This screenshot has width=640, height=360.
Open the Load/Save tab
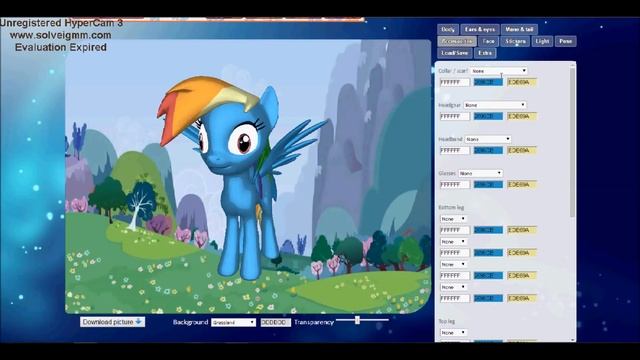455,53
